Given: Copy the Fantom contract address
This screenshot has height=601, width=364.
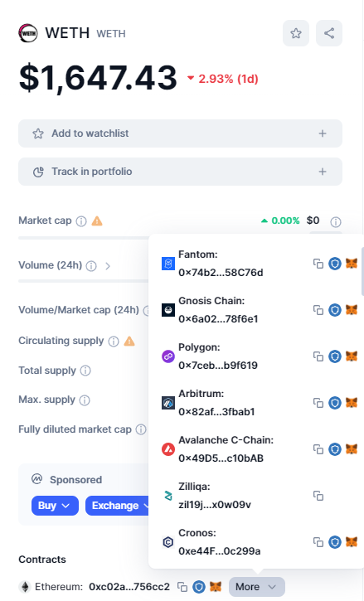Looking at the screenshot, I should point(318,264).
